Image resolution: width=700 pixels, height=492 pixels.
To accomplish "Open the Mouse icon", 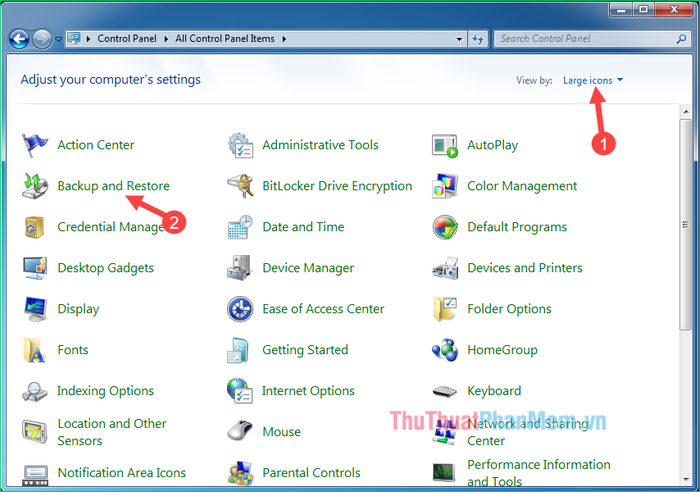I will point(240,431).
